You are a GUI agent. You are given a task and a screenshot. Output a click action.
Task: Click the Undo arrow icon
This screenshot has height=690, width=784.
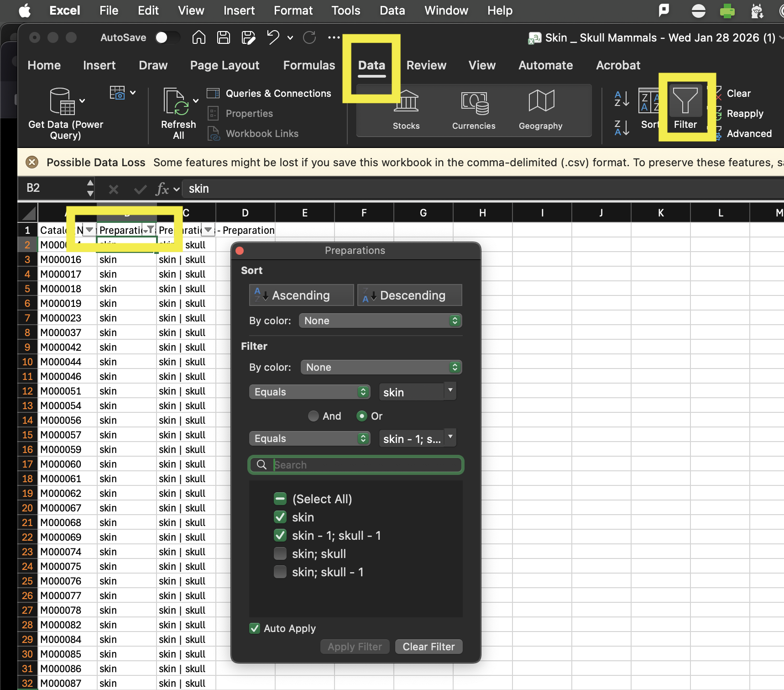click(x=273, y=37)
